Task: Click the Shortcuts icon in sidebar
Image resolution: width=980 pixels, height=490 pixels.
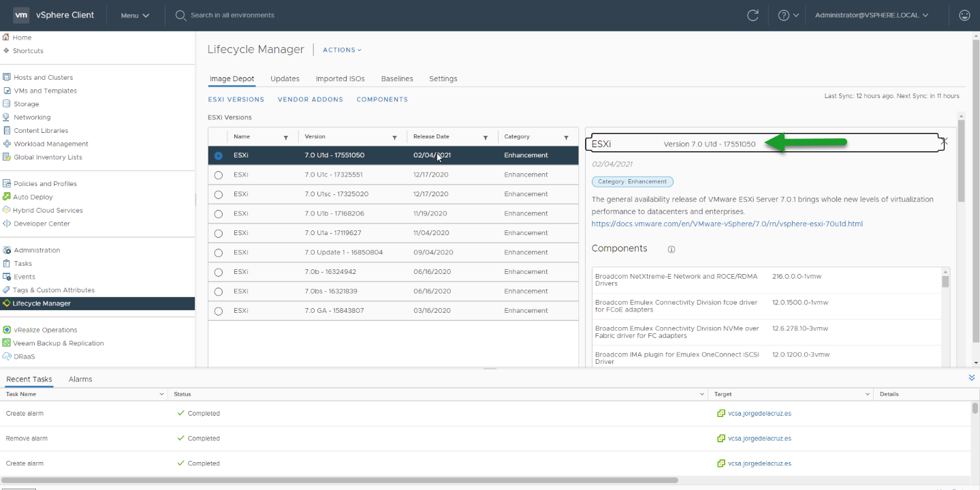Action: 6,50
